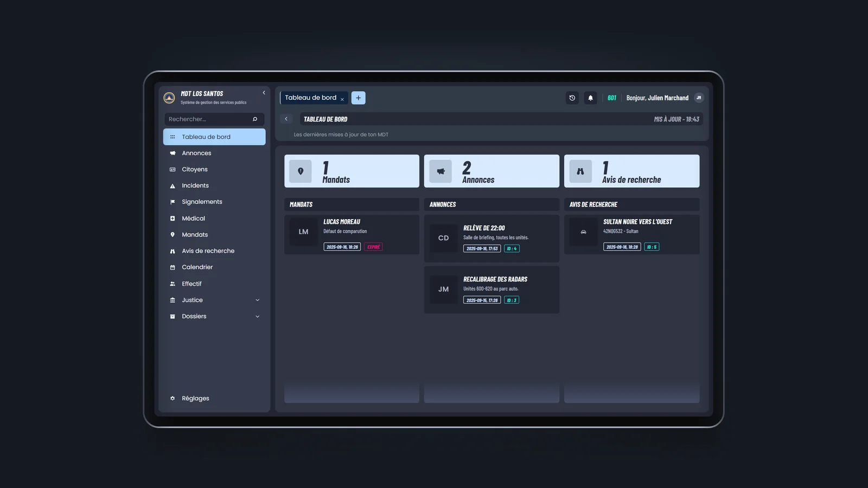Viewport: 868px width, 488px height.
Task: Click the pin icon on Mandats card
Action: 301,171
